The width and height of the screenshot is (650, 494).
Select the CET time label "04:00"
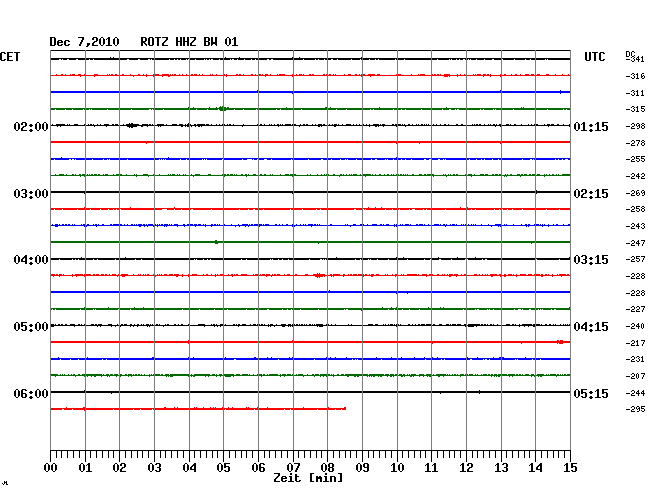(x=31, y=260)
